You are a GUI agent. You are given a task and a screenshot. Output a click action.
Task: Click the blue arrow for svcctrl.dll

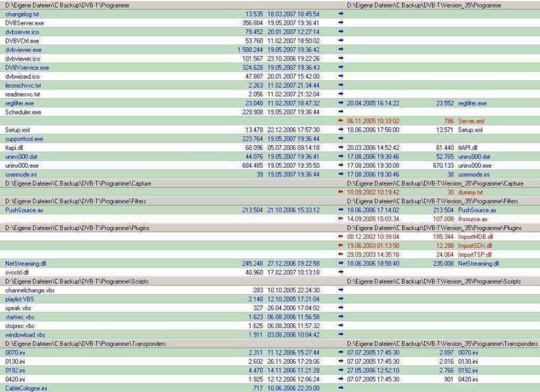coord(341,272)
